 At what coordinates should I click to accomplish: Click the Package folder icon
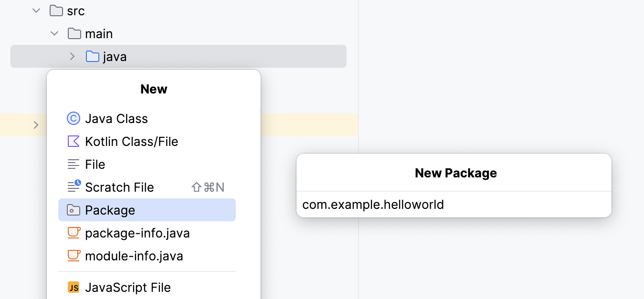74,210
